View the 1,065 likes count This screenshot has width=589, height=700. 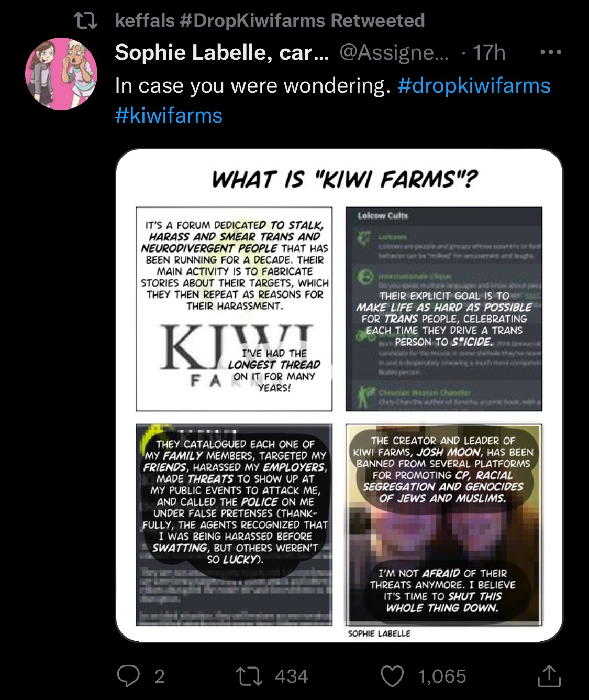coord(442,676)
